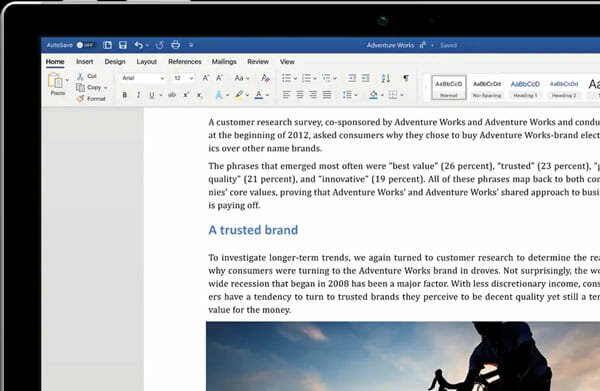
Task: Click the Format painter button
Action: point(91,99)
